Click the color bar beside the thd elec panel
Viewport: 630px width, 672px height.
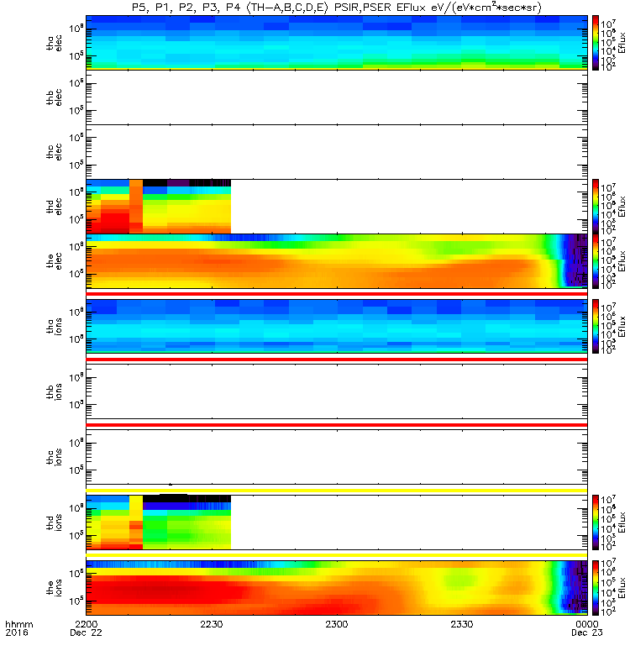click(x=596, y=206)
